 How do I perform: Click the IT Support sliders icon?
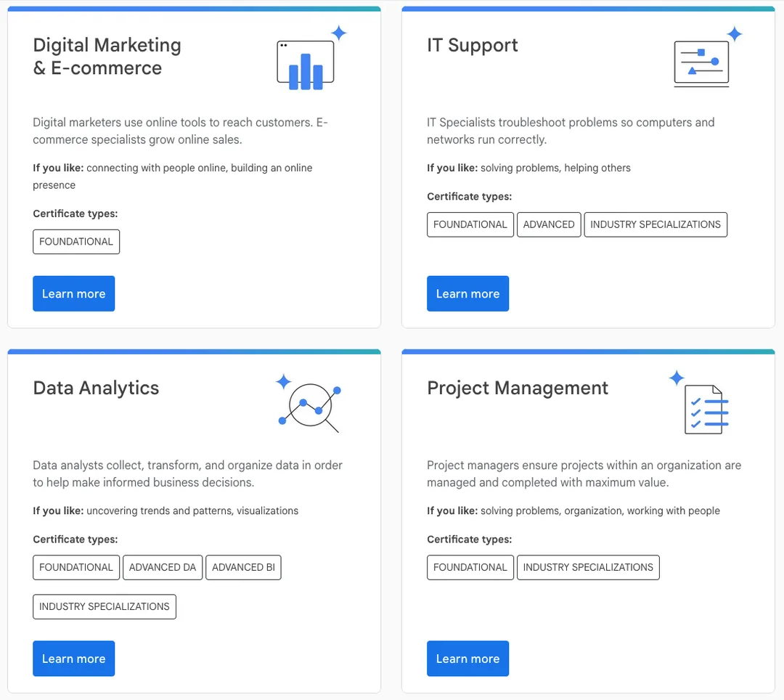(x=708, y=57)
